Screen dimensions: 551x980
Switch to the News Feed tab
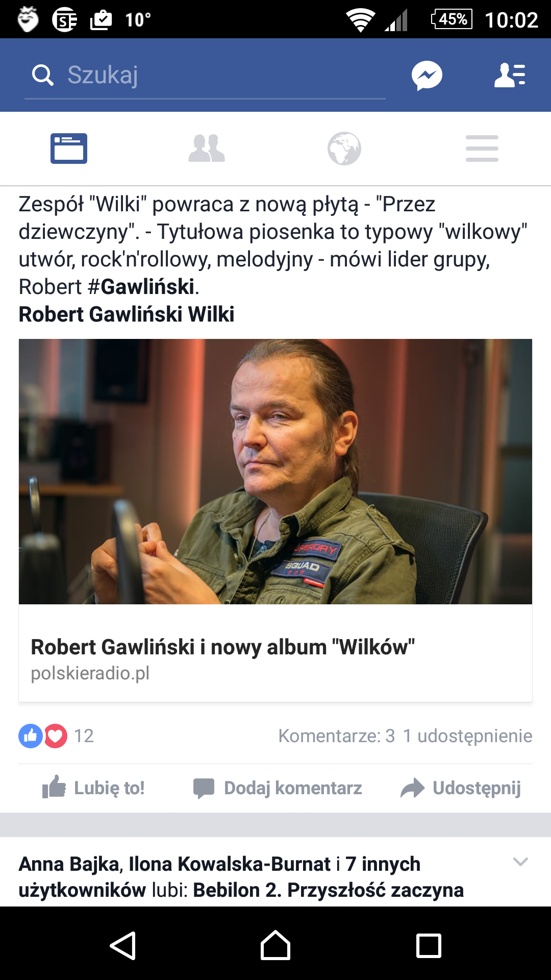click(x=69, y=149)
